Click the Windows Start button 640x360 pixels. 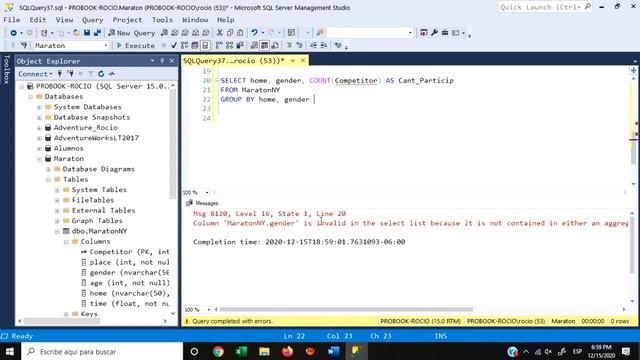click(10, 351)
